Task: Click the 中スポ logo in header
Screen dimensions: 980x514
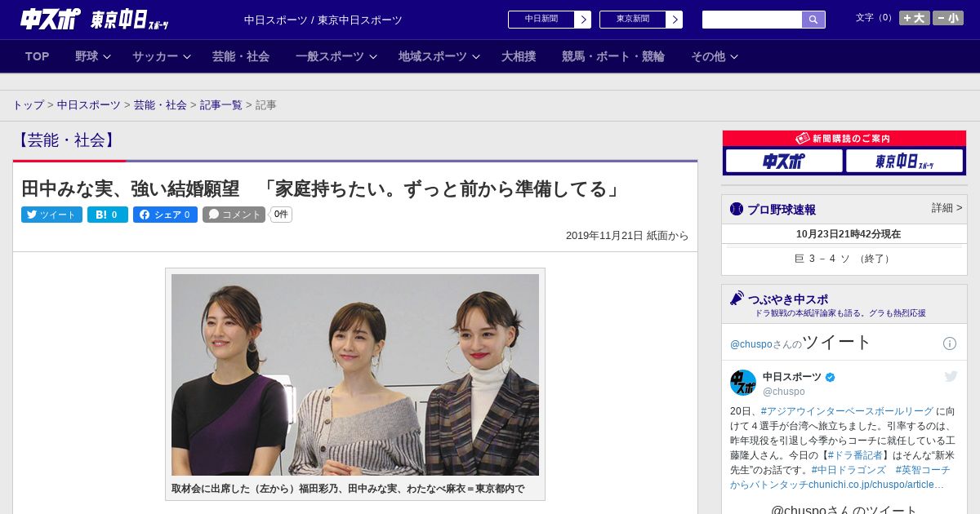Action: point(51,19)
